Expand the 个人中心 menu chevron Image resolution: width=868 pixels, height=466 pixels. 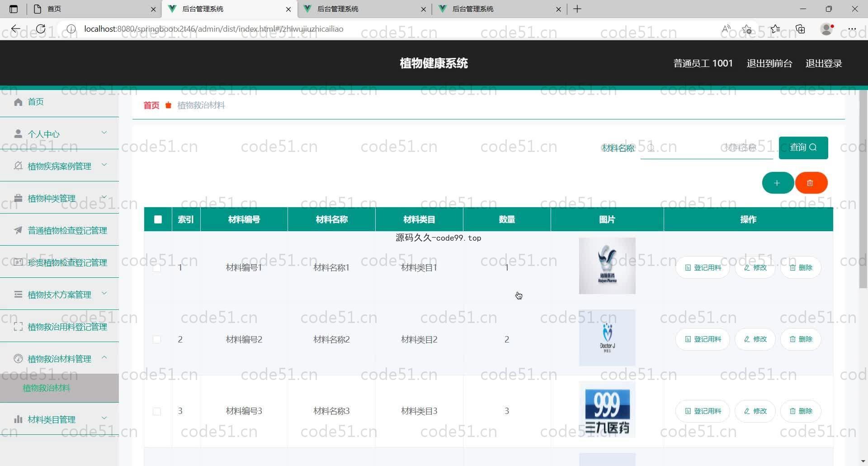[104, 133]
